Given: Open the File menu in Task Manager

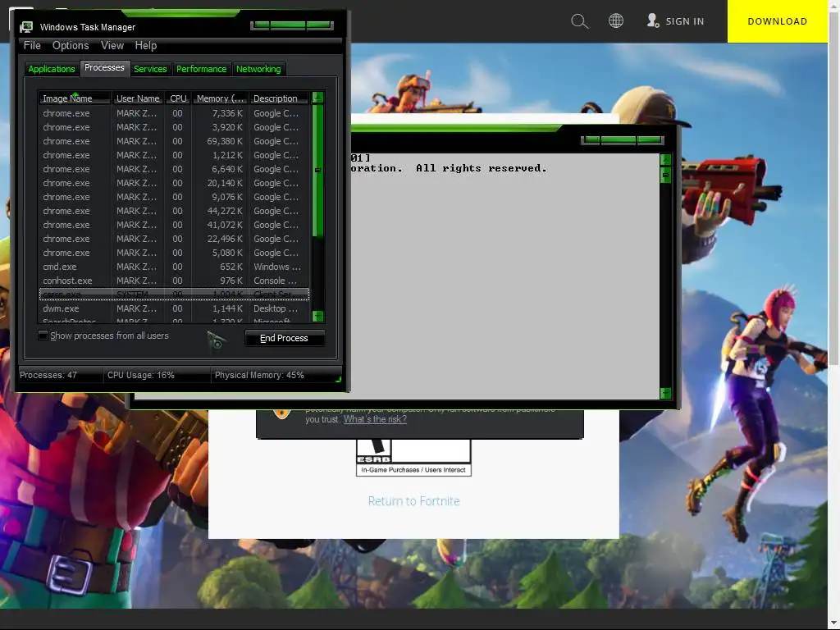Looking at the screenshot, I should pyautogui.click(x=32, y=46).
